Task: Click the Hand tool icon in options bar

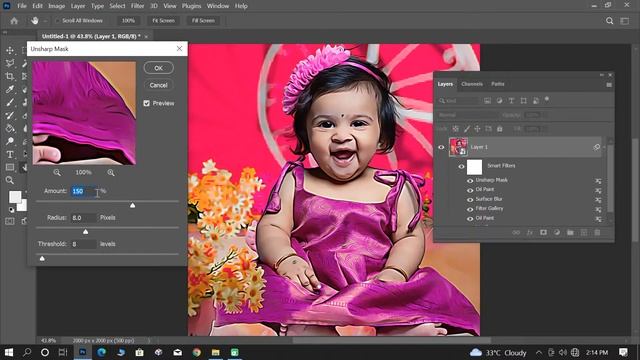Action: (x=35, y=20)
